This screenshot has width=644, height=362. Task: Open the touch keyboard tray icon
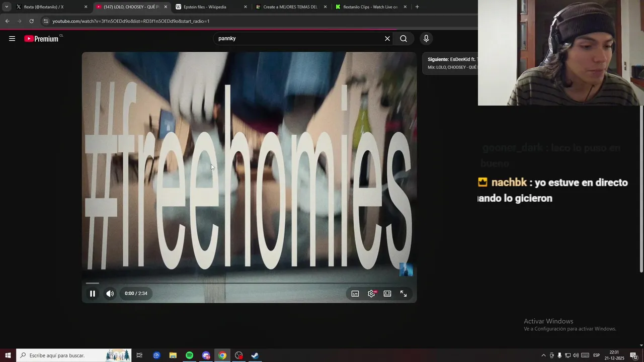[x=585, y=355]
